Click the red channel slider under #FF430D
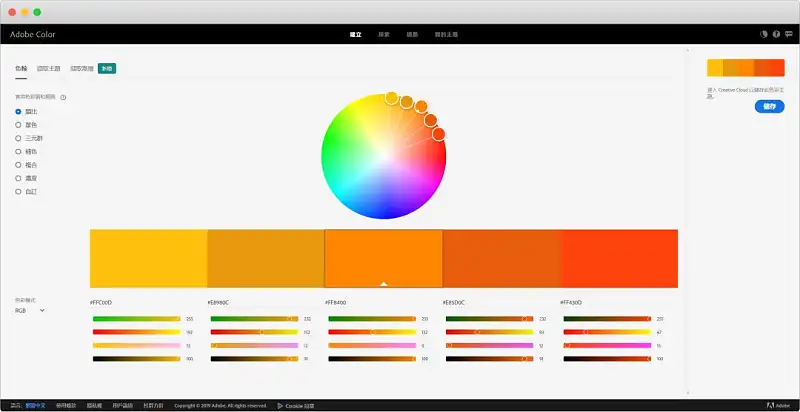 [607, 319]
